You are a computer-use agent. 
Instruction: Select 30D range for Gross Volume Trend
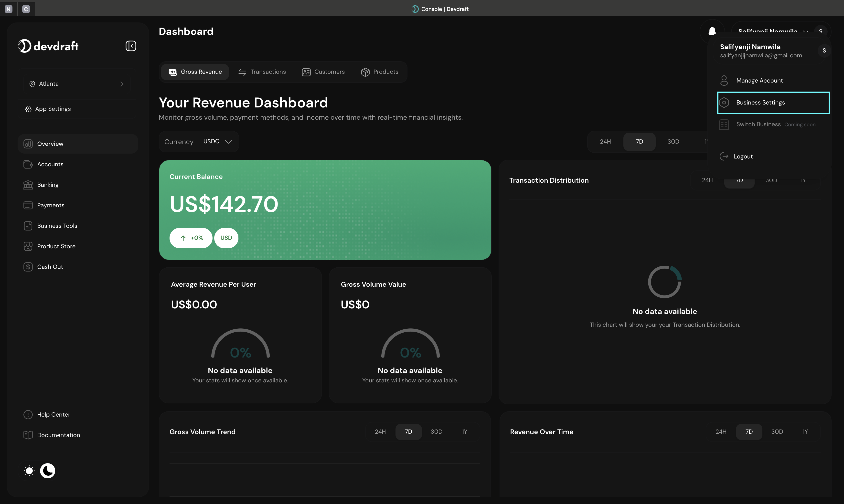[436, 431]
